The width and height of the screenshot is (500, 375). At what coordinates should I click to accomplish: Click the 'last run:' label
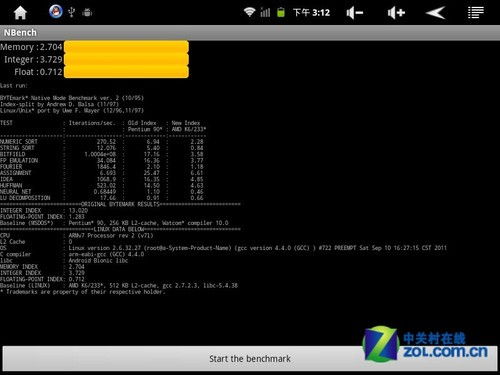point(14,86)
